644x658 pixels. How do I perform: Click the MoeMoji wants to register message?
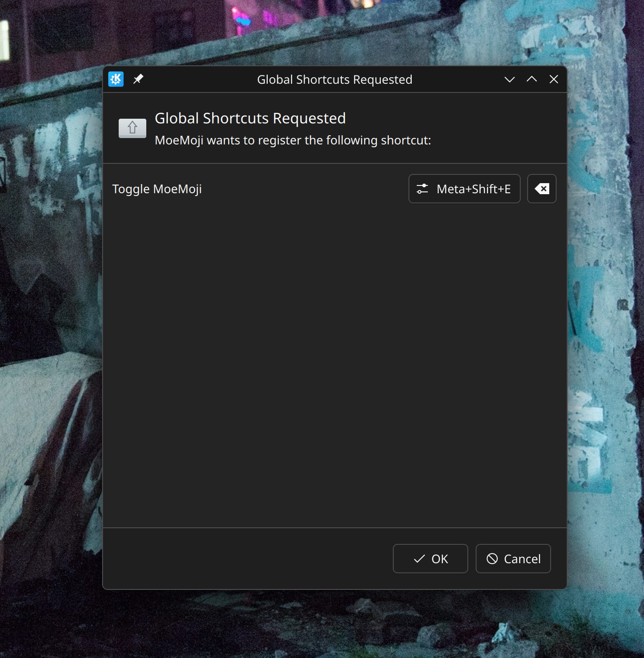point(293,140)
